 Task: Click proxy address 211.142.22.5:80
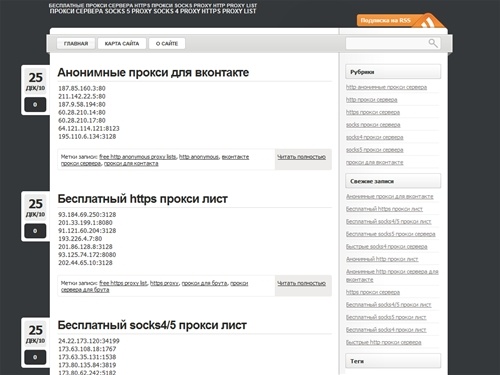(82, 96)
